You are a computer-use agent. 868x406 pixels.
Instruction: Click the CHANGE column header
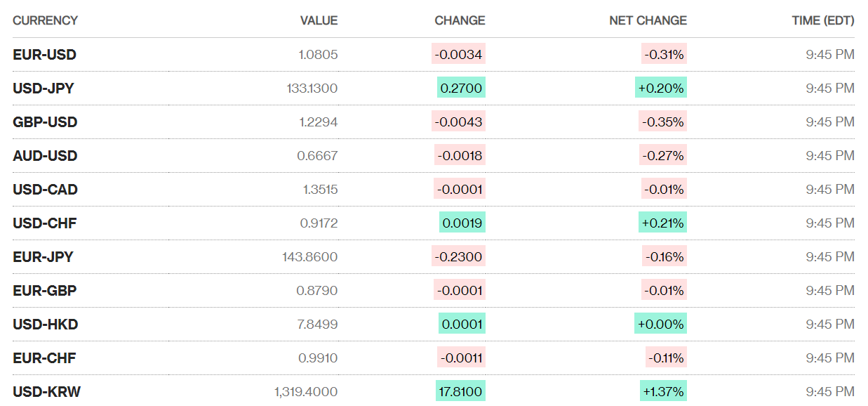click(460, 21)
